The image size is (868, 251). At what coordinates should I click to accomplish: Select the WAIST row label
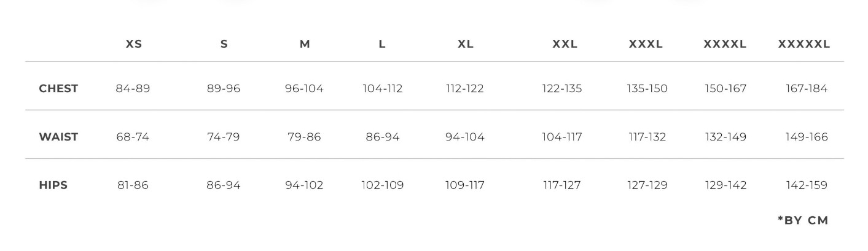tap(58, 137)
